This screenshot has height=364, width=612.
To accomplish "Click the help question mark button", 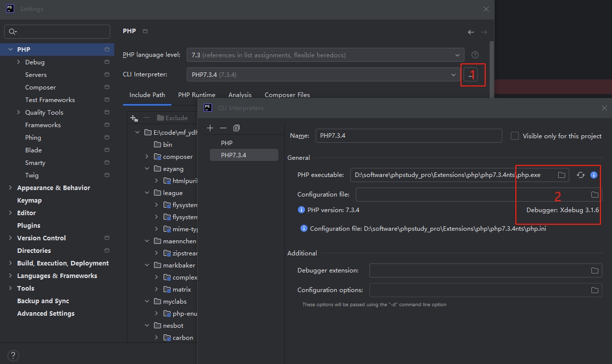I will point(13,355).
